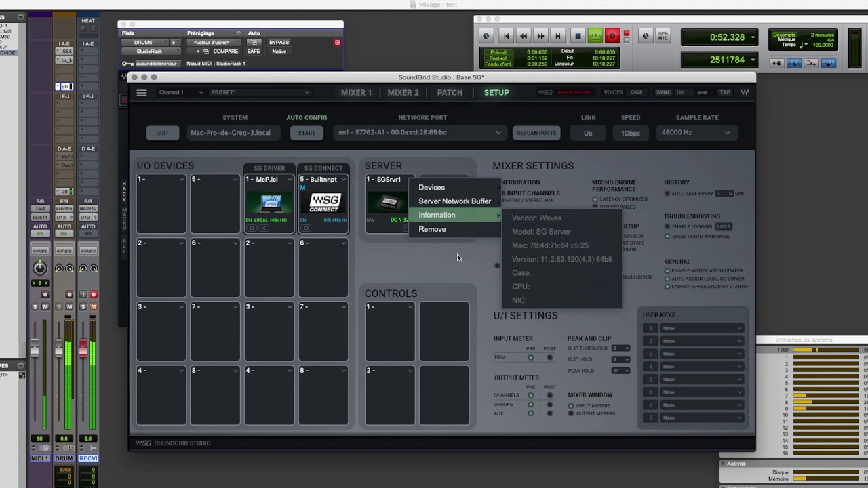The height and width of the screenshot is (488, 868).
Task: Click the red target button in plugin header
Action: (x=338, y=43)
